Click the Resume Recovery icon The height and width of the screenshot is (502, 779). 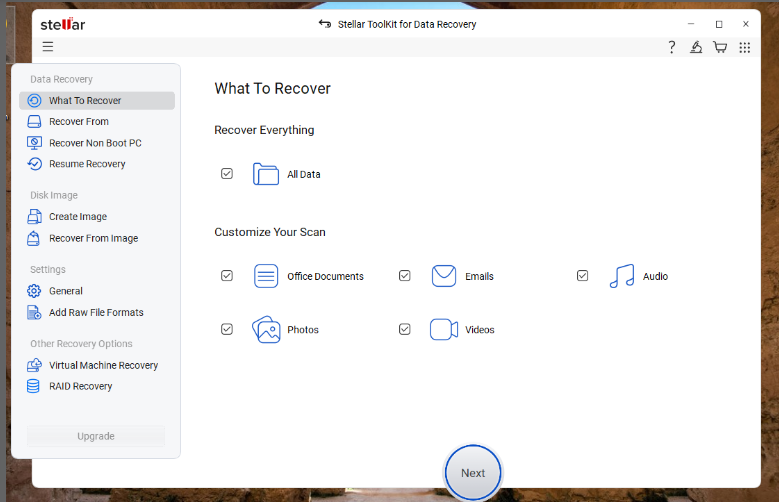[34, 164]
